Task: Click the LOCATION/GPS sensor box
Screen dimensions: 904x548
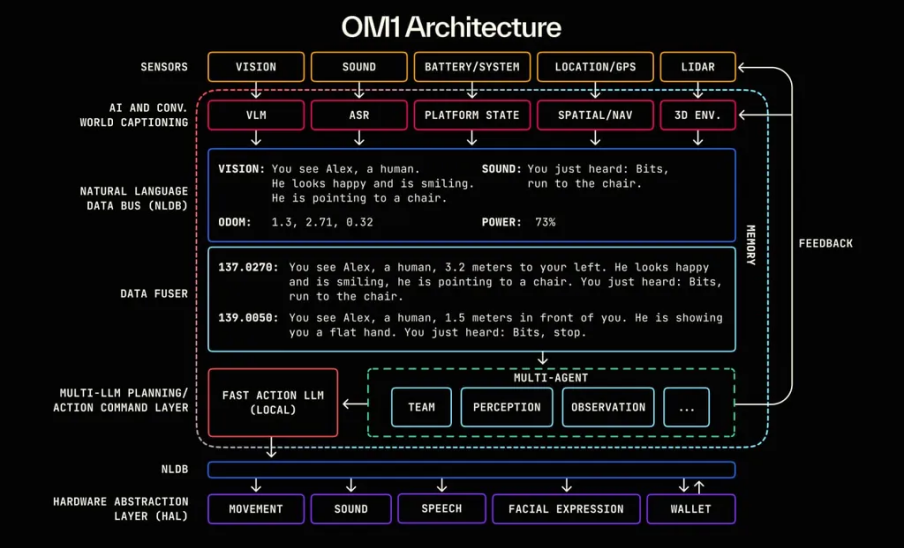Action: [594, 67]
